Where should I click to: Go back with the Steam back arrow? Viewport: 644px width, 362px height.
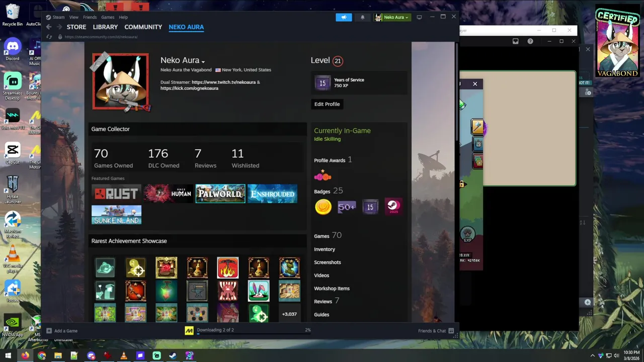point(49,27)
